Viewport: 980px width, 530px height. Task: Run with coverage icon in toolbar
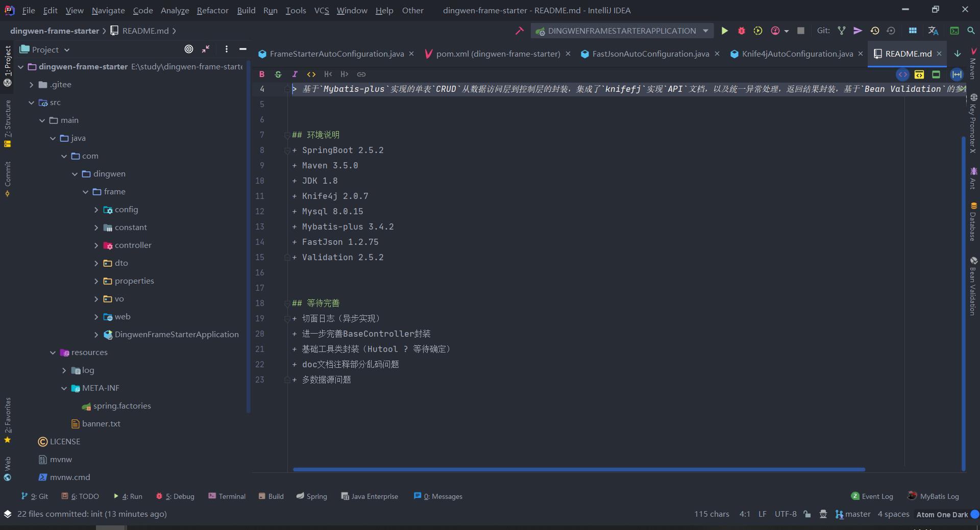(x=758, y=31)
